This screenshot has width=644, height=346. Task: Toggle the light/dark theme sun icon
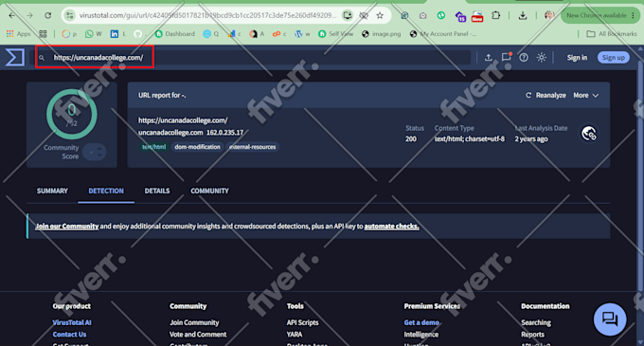pyautogui.click(x=542, y=58)
